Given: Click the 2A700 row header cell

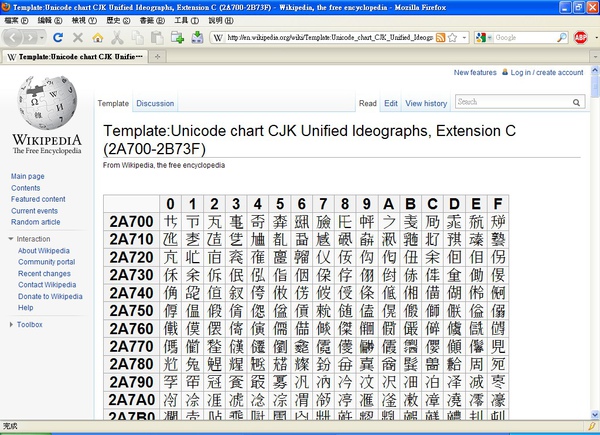Looking at the screenshot, I should (x=131, y=222).
